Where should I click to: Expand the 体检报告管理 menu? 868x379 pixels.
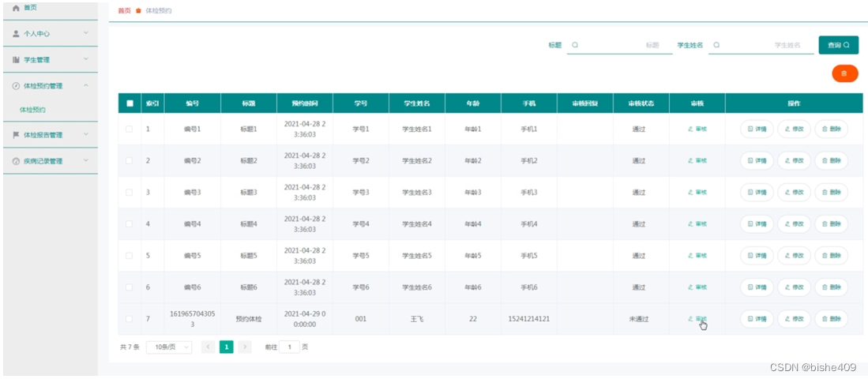coord(51,134)
